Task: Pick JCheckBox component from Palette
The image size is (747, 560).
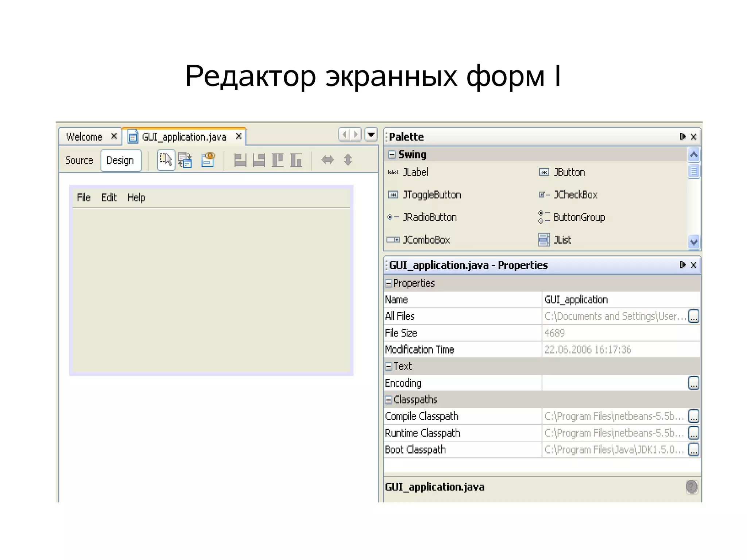Action: (568, 195)
